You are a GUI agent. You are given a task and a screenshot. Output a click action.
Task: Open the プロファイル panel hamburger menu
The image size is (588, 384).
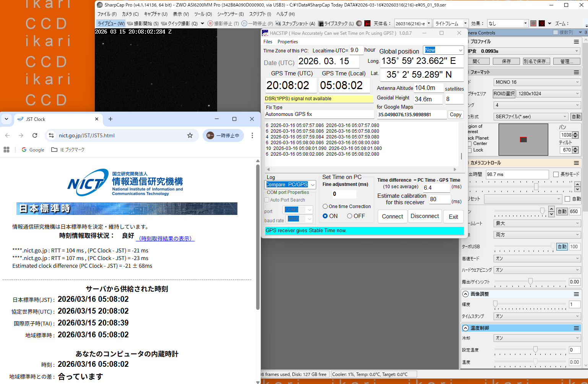(x=576, y=42)
